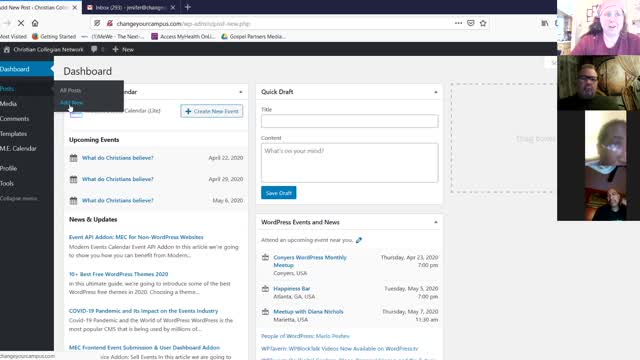The height and width of the screenshot is (360, 640).
Task: Open MEC Frontend Event Submission article
Action: pyautogui.click(x=144, y=348)
